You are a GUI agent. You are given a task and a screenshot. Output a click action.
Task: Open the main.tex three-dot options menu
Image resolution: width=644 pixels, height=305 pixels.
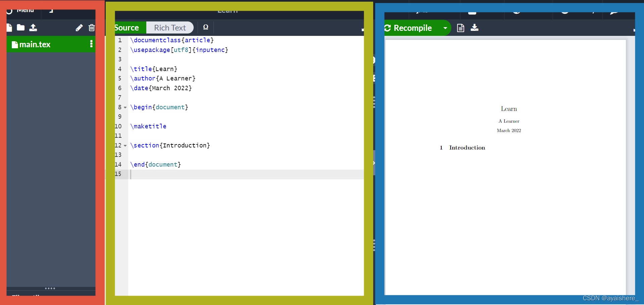click(x=91, y=44)
